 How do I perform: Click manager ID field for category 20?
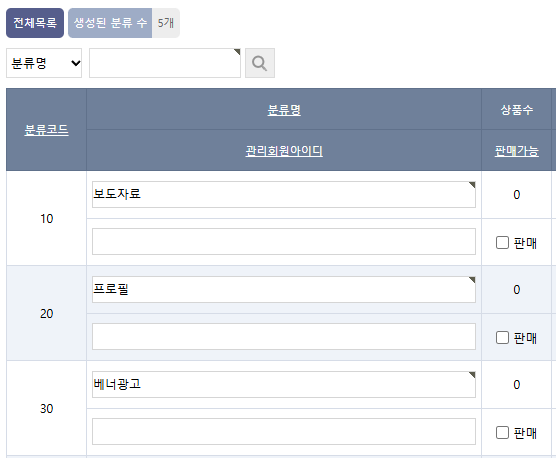284,336
